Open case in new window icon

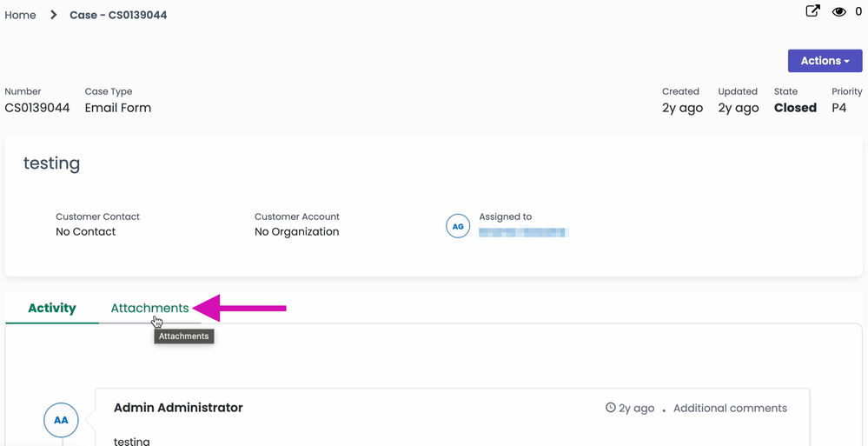click(812, 11)
